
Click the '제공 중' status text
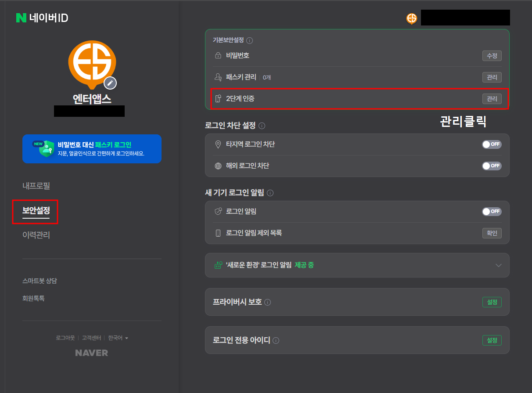click(x=304, y=265)
